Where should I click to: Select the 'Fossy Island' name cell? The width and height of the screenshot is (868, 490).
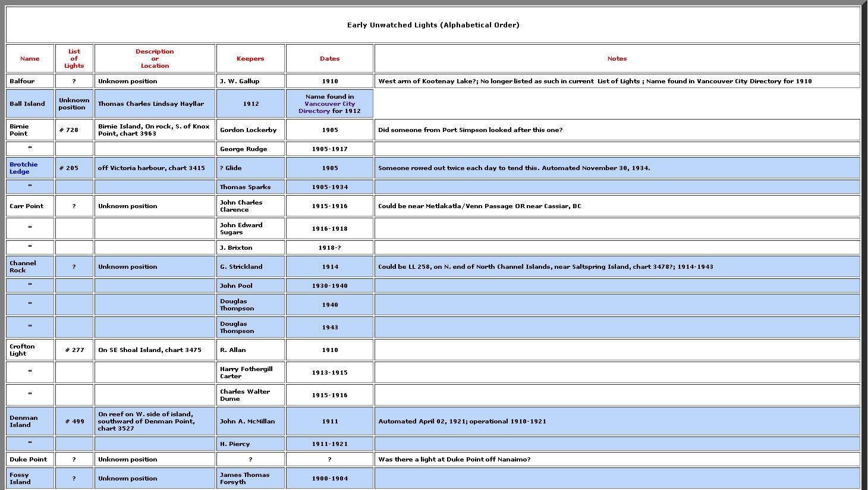30,478
